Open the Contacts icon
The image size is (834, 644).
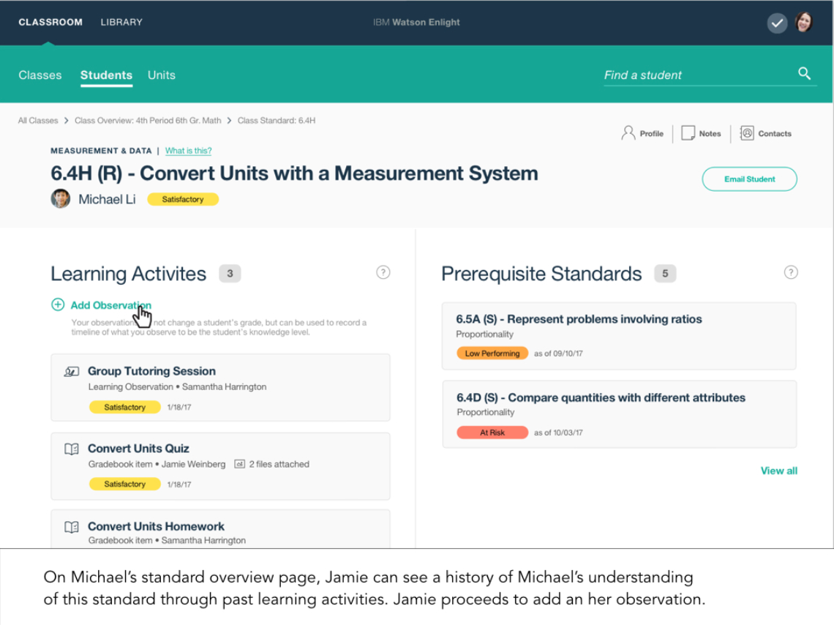coord(747,133)
